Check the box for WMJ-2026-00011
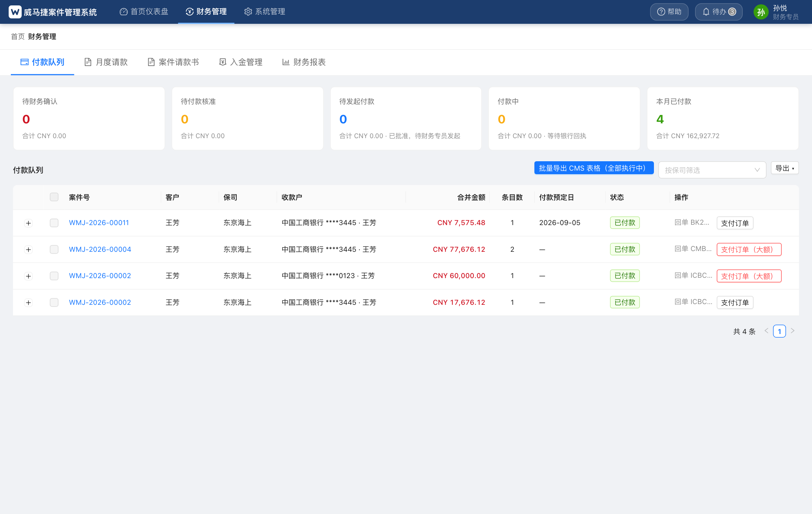Image resolution: width=812 pixels, height=514 pixels. [54, 223]
